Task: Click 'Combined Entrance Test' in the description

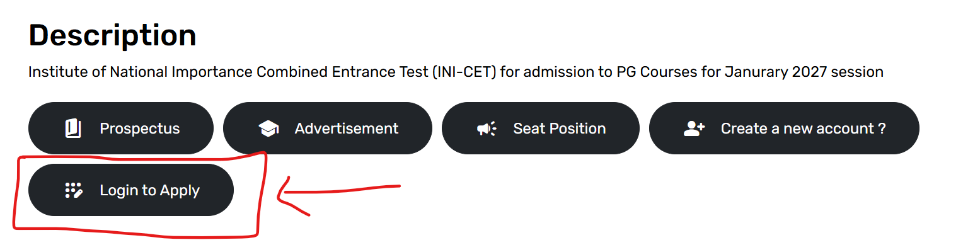Action: (343, 72)
